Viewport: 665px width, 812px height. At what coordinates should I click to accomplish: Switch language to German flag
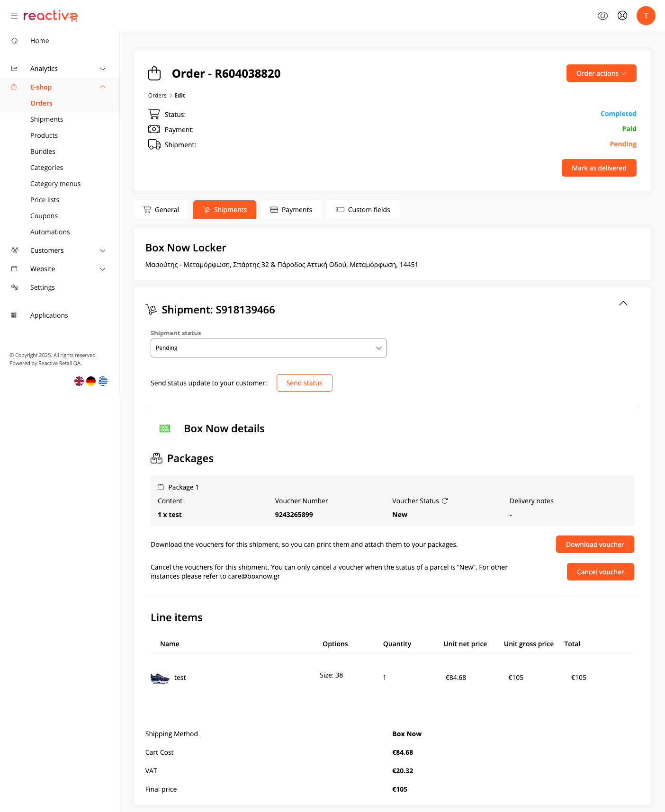[x=91, y=381]
